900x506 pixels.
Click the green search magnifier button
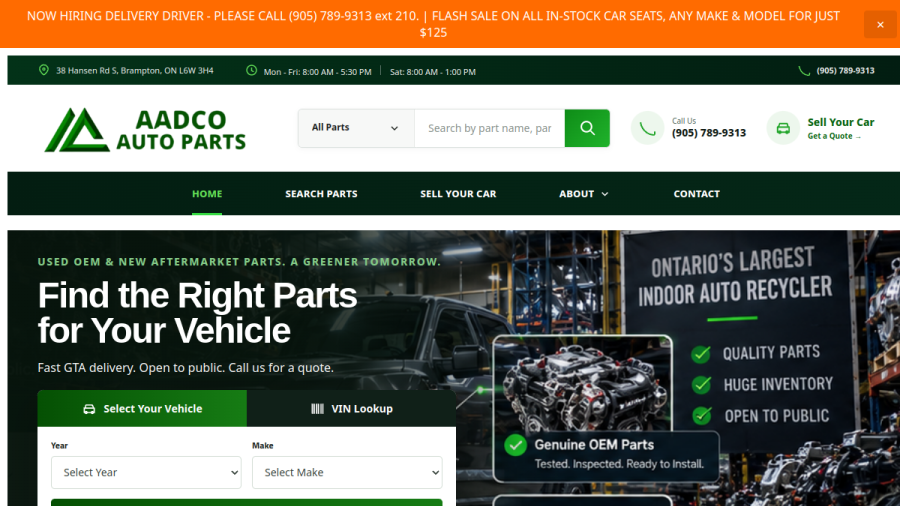tap(587, 128)
